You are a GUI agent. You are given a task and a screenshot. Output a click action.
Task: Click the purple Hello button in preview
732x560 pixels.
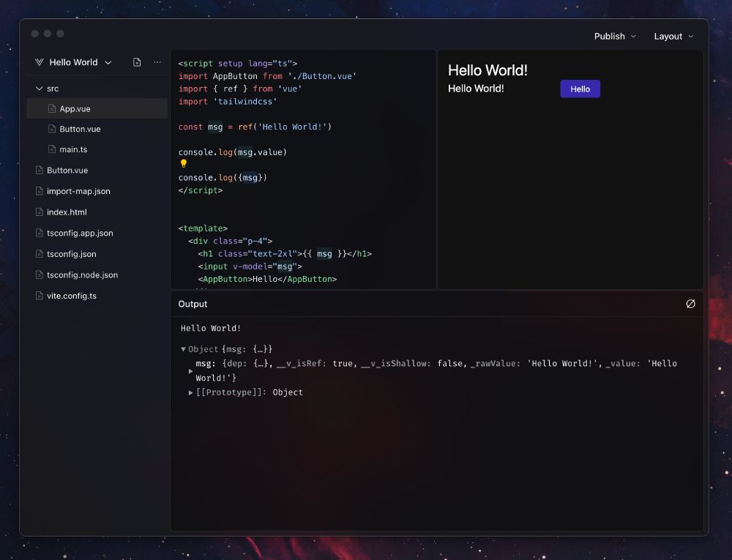point(580,89)
